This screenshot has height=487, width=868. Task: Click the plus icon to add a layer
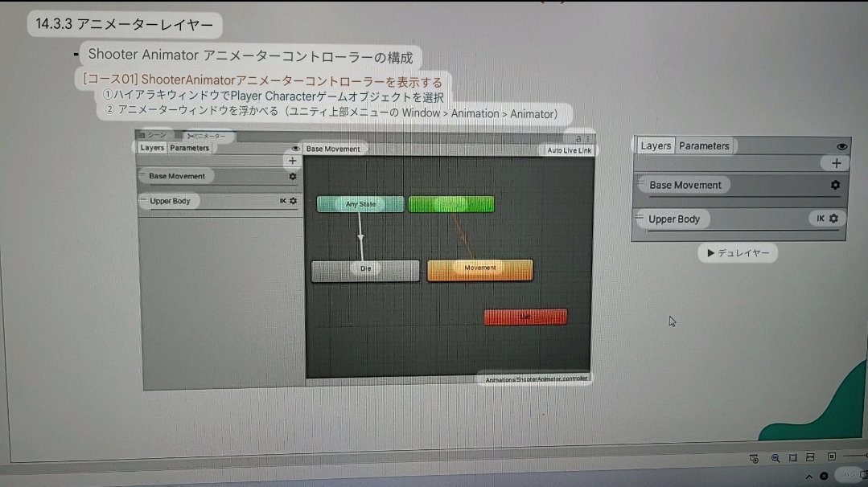point(837,162)
